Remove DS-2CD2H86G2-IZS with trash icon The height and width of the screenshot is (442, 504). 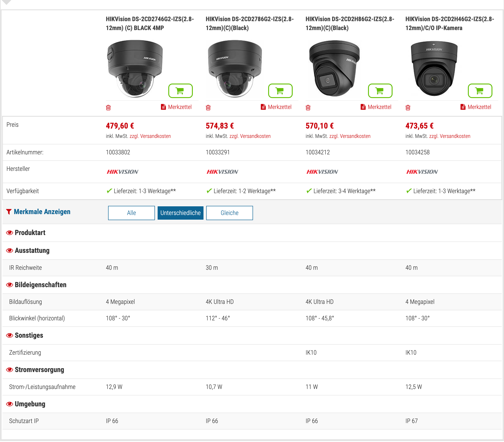(x=308, y=107)
